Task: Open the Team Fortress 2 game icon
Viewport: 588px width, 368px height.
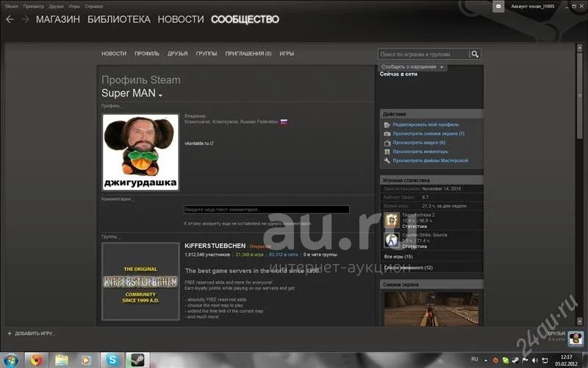Action: [x=392, y=220]
